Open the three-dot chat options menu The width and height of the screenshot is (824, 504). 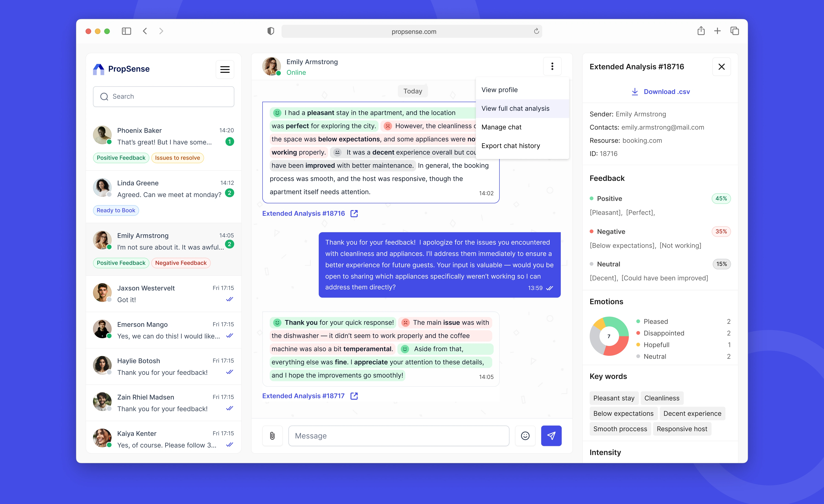tap(552, 66)
